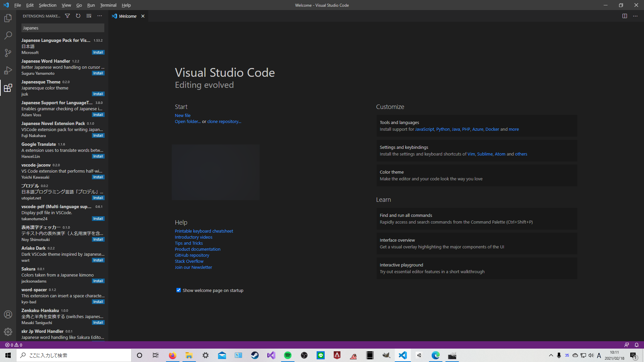Viewport: 644px width, 362px height.
Task: Open the Terminal menu
Action: click(108, 5)
